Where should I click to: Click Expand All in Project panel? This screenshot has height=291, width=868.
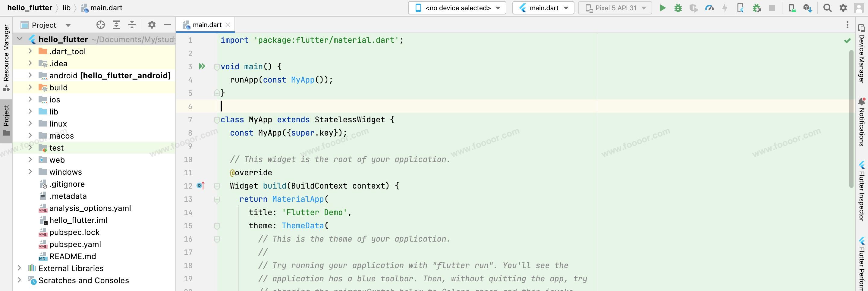tap(116, 25)
